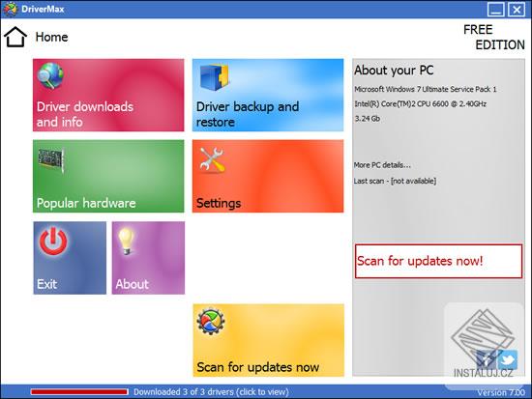Click the red download progress bar
Image resolution: width=532 pixels, height=399 pixels.
tap(79, 392)
